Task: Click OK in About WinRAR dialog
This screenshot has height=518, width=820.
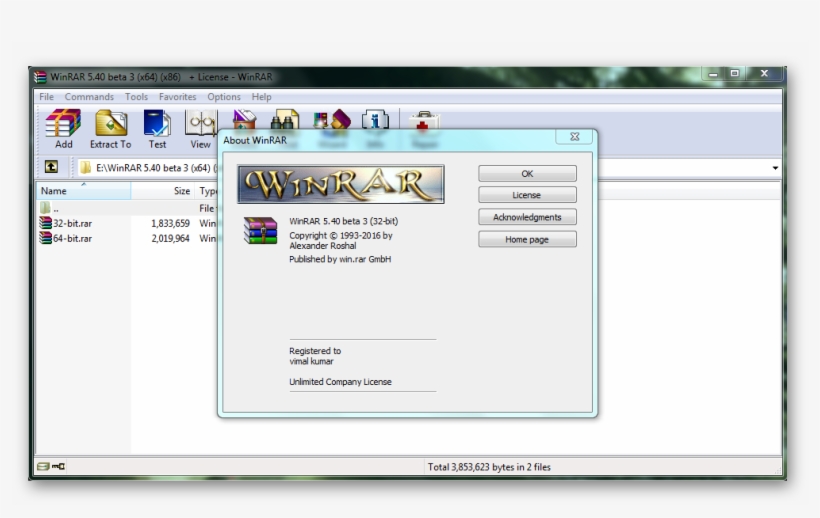Action: pos(527,174)
